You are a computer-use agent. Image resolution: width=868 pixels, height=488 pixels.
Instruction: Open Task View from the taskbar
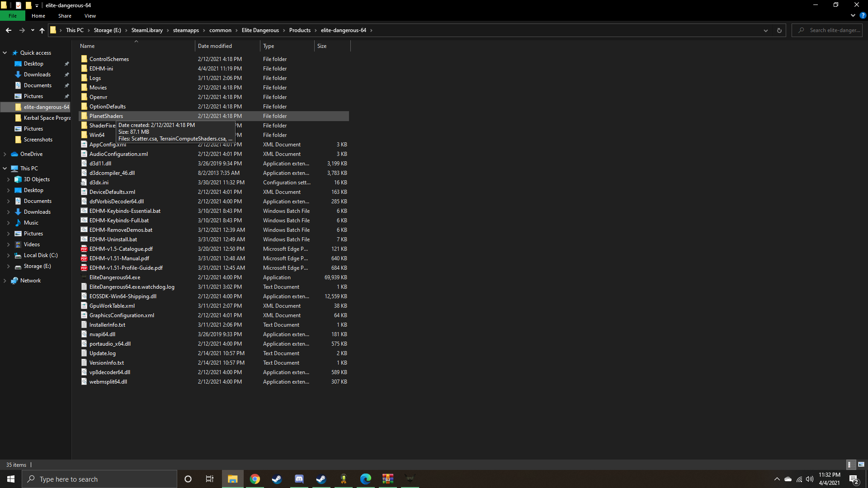tap(210, 479)
